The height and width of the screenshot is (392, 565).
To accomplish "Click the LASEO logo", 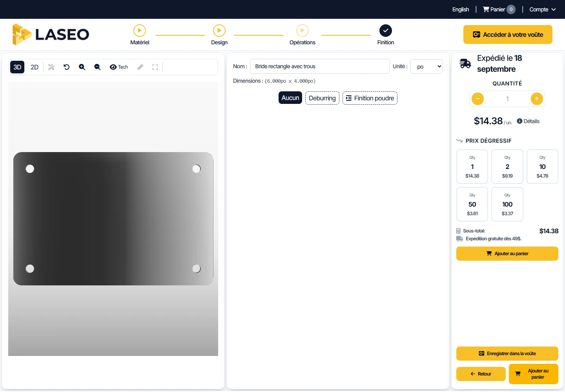I will pyautogui.click(x=51, y=34).
